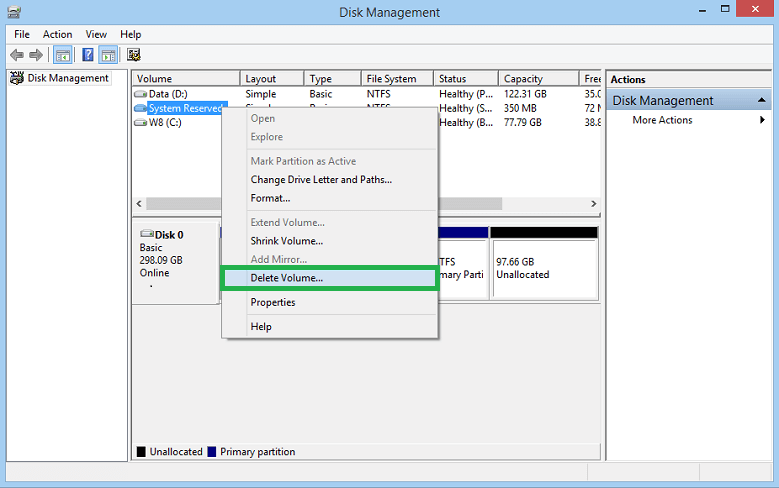
Task: Click the Data (D:) drive icon
Action: point(141,94)
